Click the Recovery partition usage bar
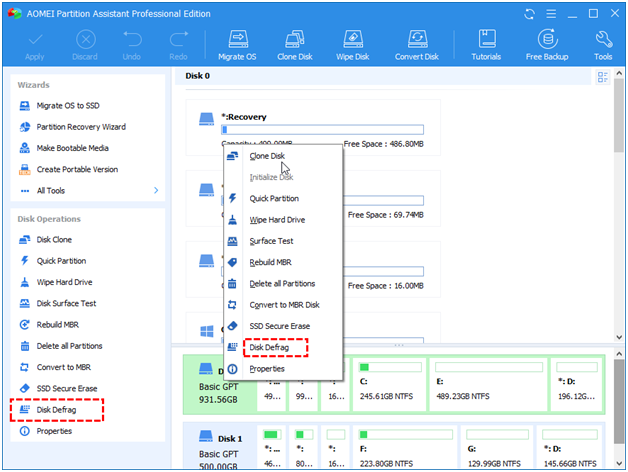Image resolution: width=628 pixels, height=472 pixels. [322, 129]
